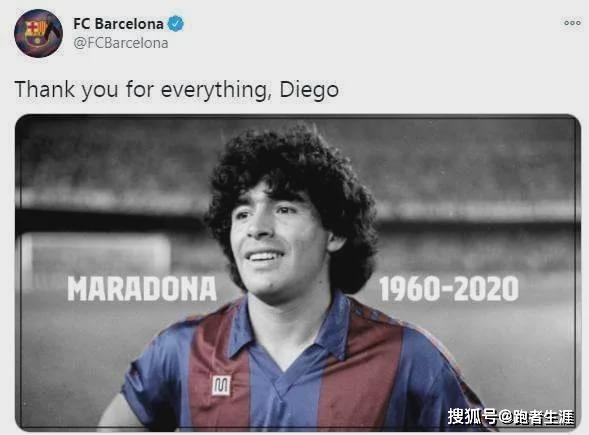Open the FC Barcelona profile avatar

pos(38,33)
